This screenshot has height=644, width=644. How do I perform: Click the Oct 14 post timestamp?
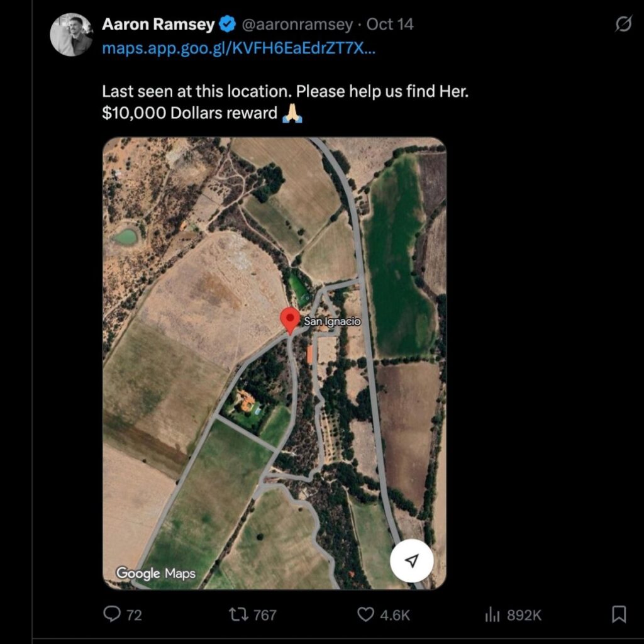pos(390,25)
